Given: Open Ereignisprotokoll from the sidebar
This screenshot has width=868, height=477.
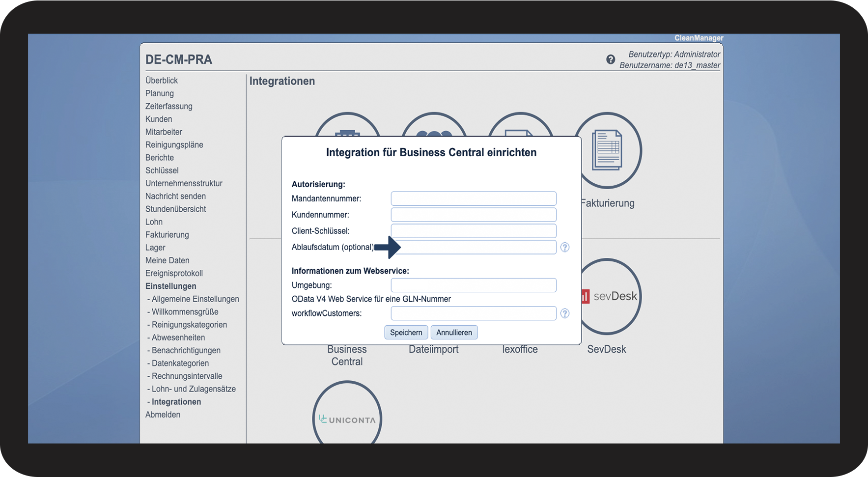Looking at the screenshot, I should point(174,273).
